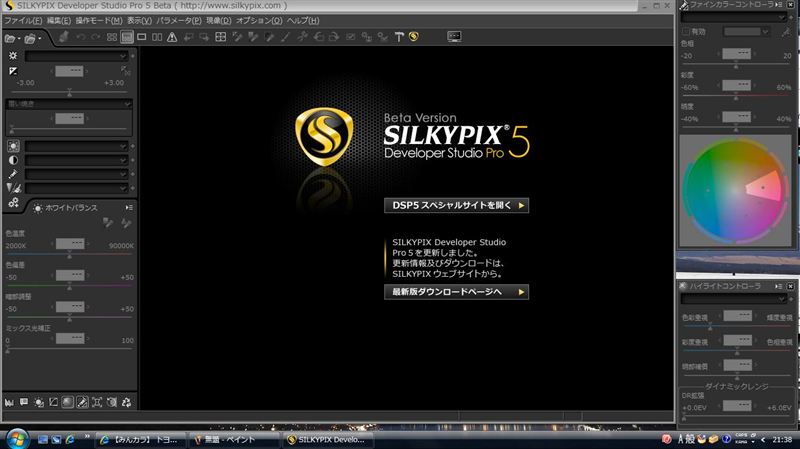
Task: Open the dropdown beside the color dropper icon
Action: 76,174
